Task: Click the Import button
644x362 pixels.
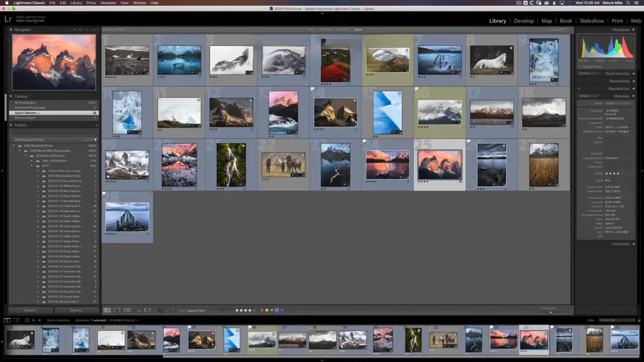Action: point(31,310)
